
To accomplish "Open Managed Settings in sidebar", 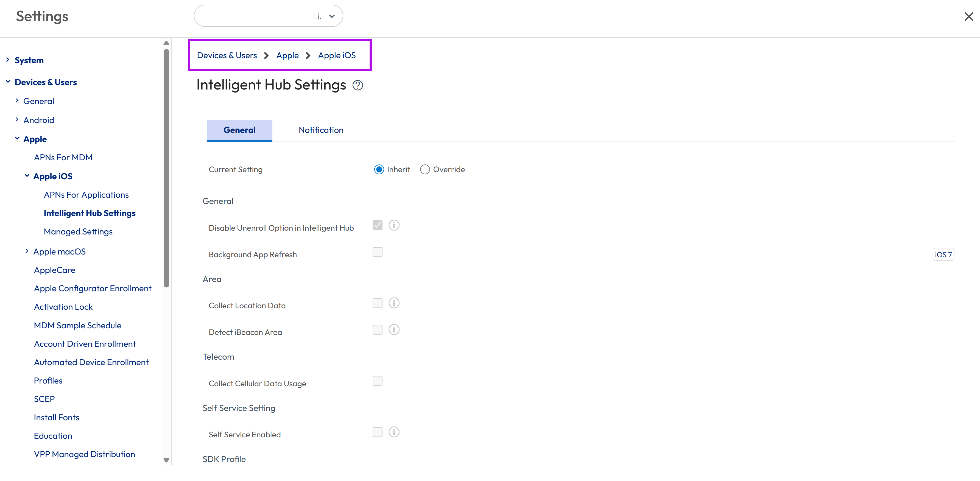I will 78,232.
